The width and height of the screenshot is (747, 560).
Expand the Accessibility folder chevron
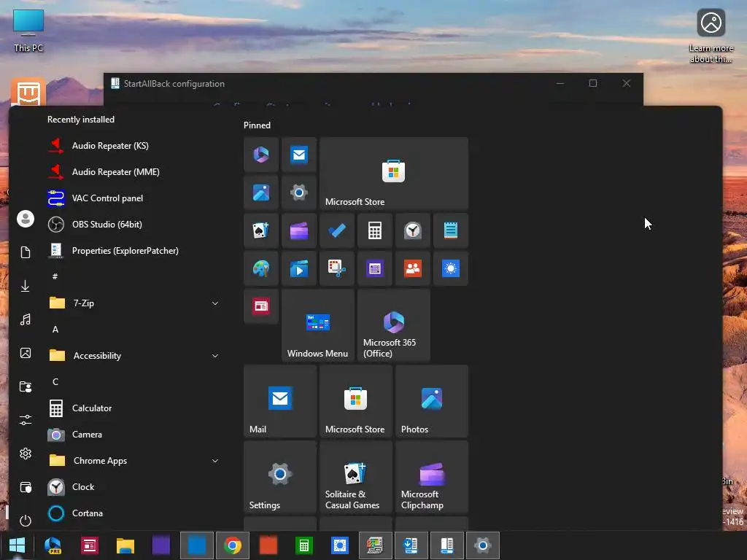[215, 356]
